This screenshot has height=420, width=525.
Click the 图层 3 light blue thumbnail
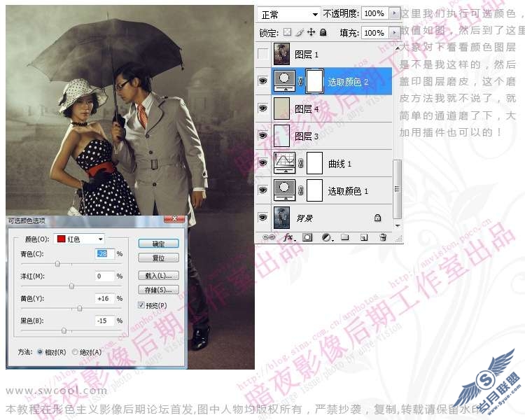tap(281, 136)
